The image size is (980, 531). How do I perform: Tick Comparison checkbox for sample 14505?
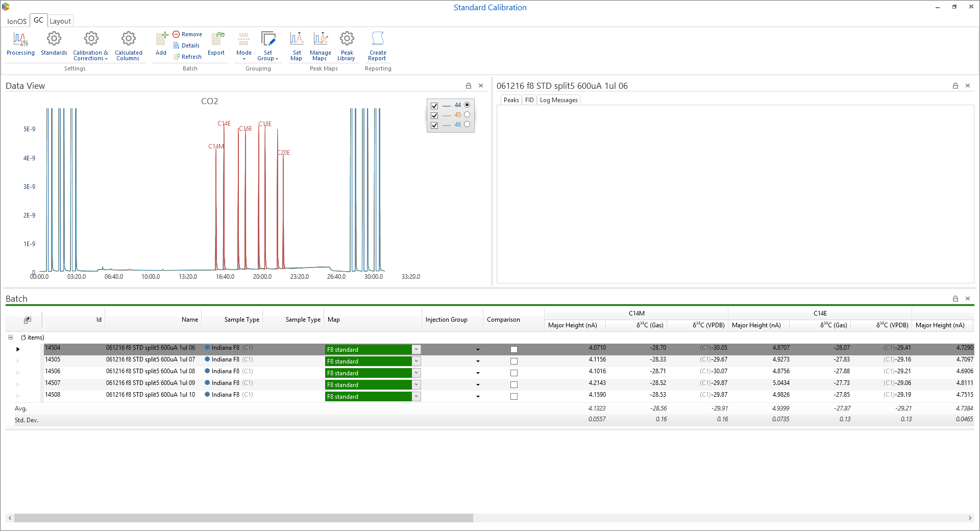[514, 361]
